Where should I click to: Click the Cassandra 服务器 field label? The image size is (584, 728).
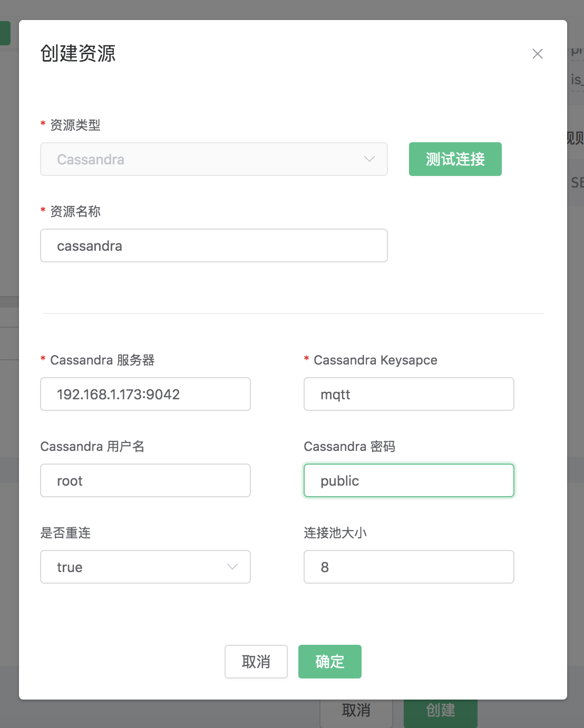point(102,360)
